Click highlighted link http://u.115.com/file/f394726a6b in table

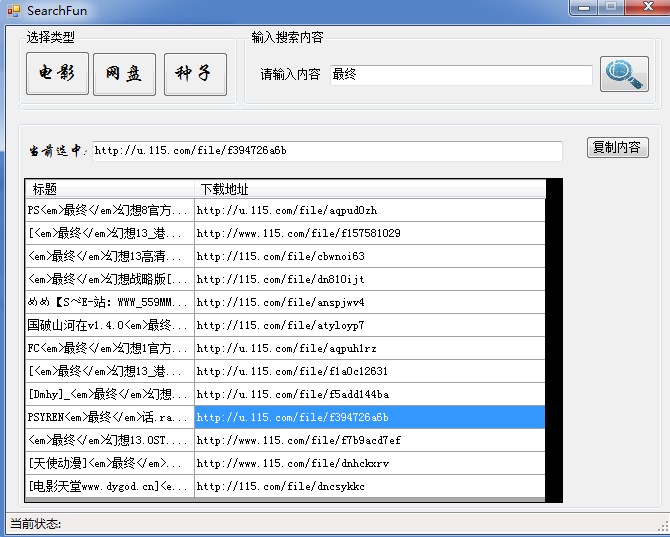coord(370,417)
